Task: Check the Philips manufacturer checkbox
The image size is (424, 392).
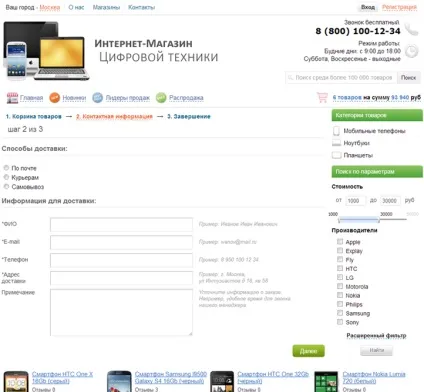Action: point(340,304)
